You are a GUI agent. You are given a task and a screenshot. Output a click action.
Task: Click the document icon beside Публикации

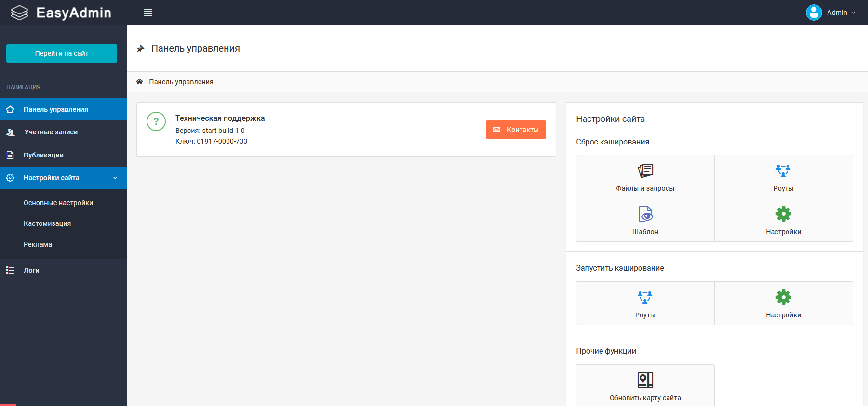10,155
